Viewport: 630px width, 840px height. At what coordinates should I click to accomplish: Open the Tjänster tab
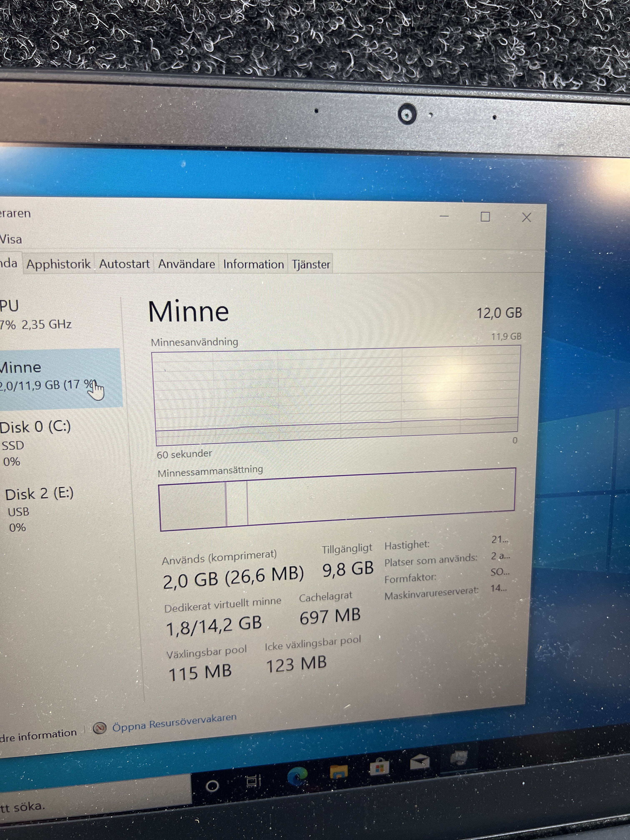(311, 264)
